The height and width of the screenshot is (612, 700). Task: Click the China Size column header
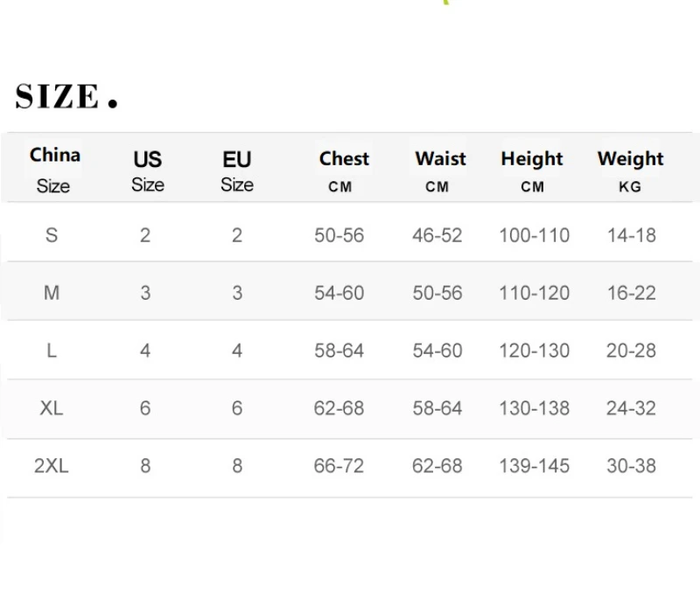point(54,169)
